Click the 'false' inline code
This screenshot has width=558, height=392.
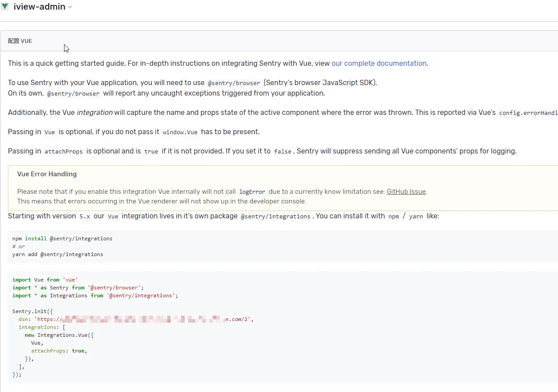click(x=283, y=151)
